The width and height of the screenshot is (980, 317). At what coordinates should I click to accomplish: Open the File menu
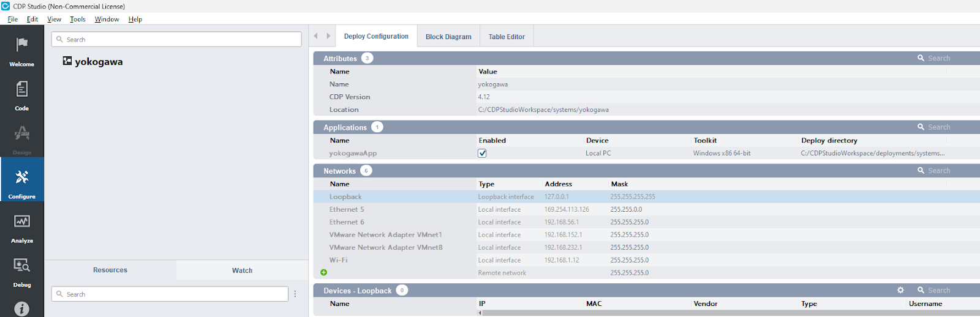(x=12, y=20)
